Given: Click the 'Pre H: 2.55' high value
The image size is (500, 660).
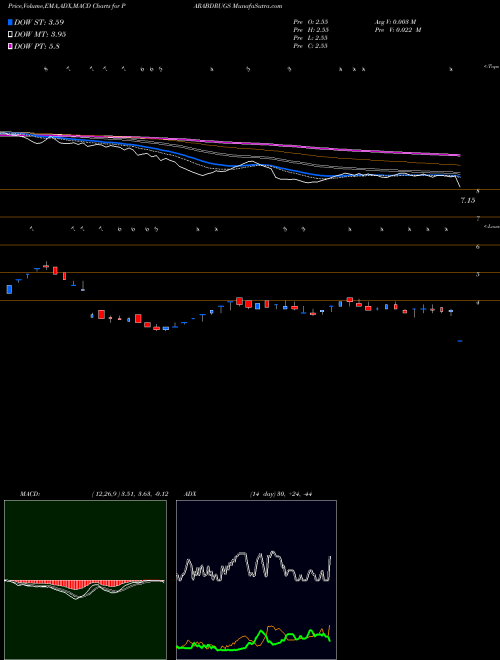Looking at the screenshot, I should (x=311, y=30).
